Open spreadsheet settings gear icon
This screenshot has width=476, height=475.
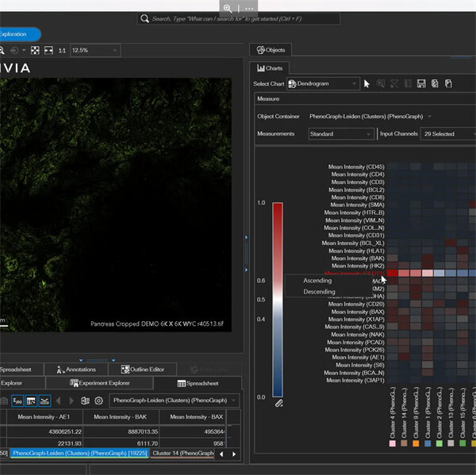[98, 401]
